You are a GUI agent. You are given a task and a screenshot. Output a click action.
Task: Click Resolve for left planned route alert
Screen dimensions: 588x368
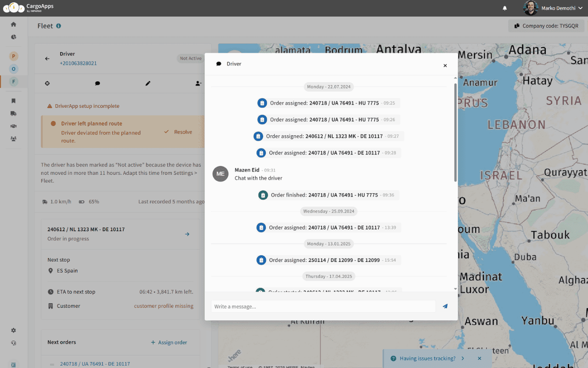tap(178, 132)
